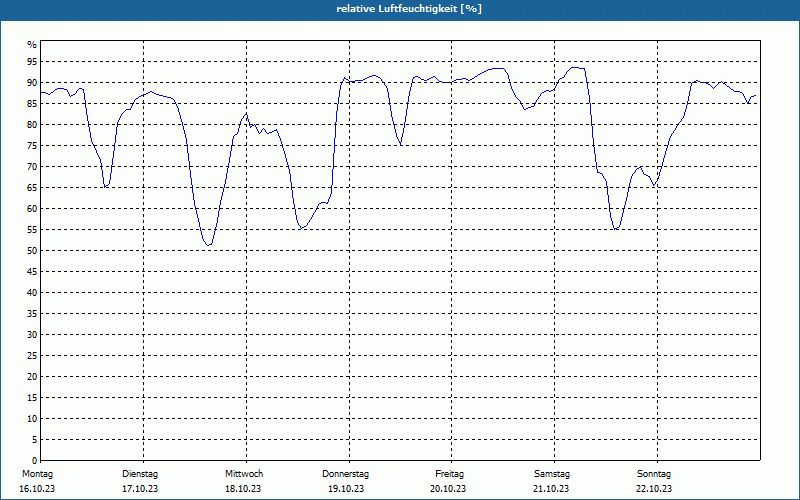Click the chart title 'relative Luftfeuchtigkeit [%]'

(409, 9)
